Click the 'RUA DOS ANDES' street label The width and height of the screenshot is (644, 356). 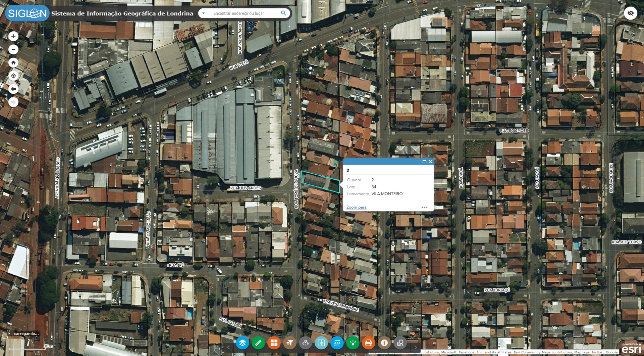pyautogui.click(x=246, y=188)
